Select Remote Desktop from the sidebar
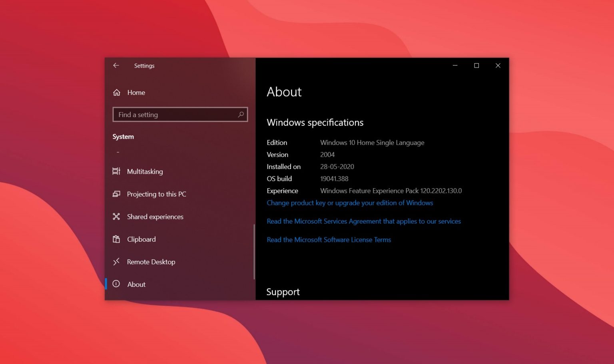 click(151, 262)
